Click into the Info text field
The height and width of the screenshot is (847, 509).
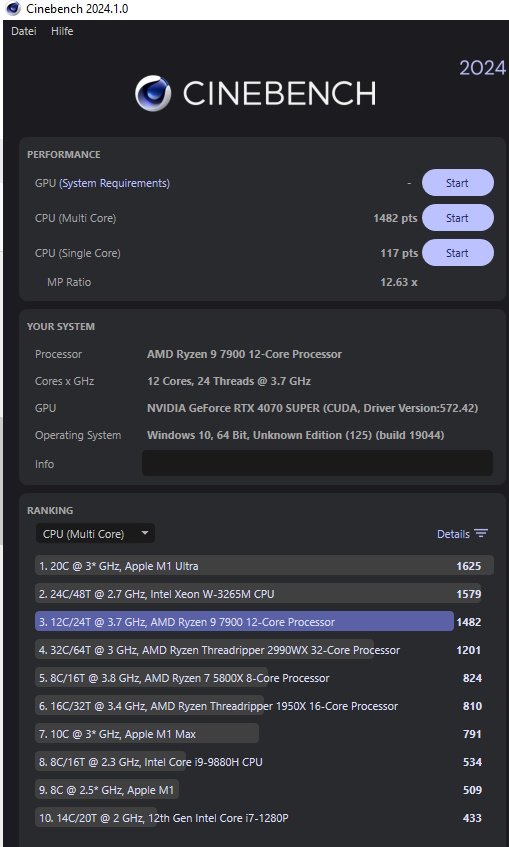click(x=317, y=463)
